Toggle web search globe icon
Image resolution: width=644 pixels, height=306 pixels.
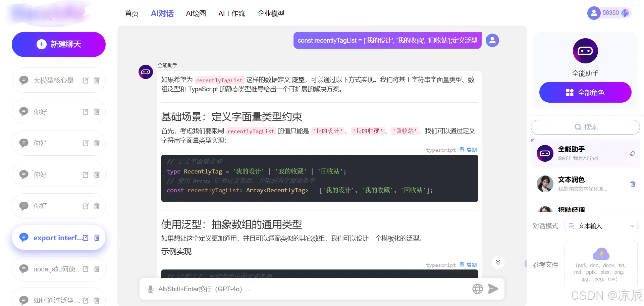point(477,289)
